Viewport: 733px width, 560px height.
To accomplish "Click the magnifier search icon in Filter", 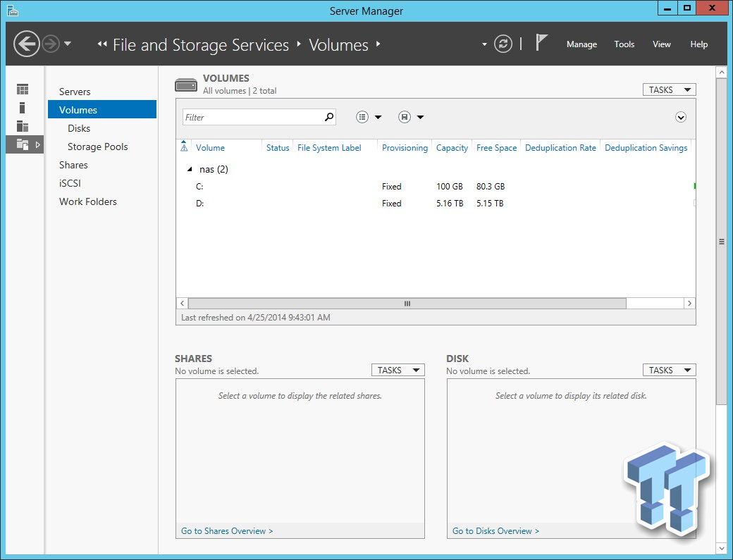I will pyautogui.click(x=329, y=117).
